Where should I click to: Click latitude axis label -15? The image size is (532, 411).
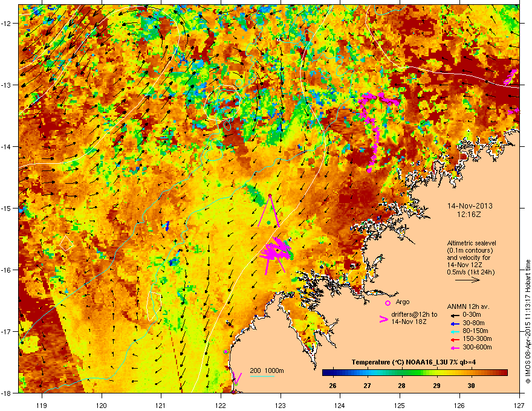tap(7, 208)
